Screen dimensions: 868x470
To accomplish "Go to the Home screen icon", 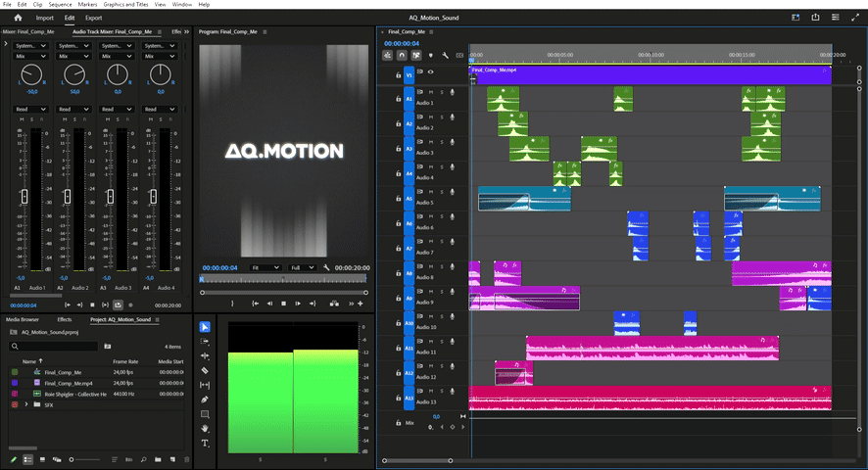I will (x=18, y=18).
